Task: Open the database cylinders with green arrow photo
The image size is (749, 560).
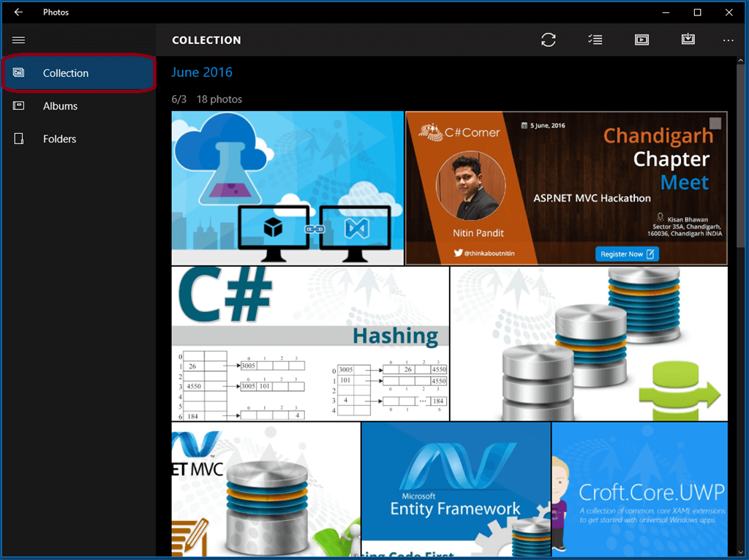Action: [589, 344]
